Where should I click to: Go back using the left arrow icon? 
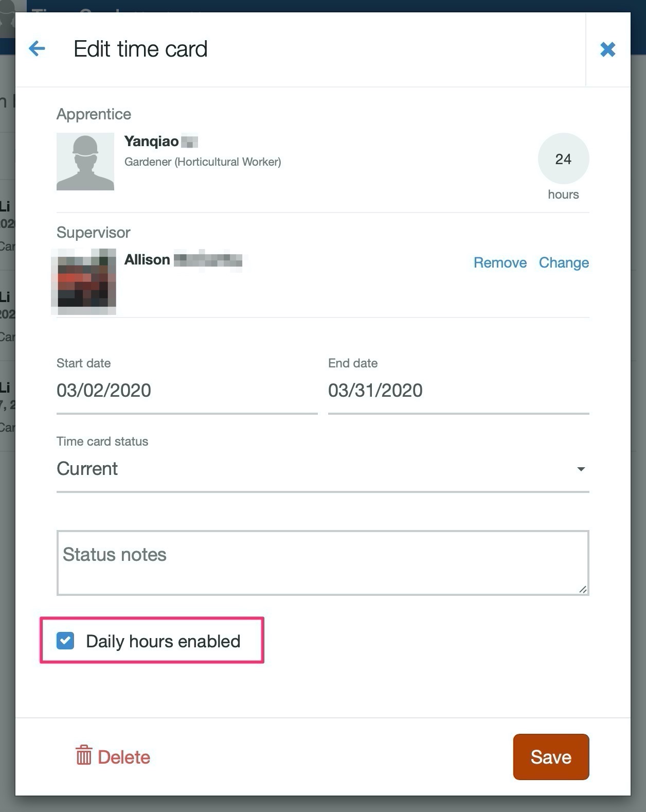[37, 49]
